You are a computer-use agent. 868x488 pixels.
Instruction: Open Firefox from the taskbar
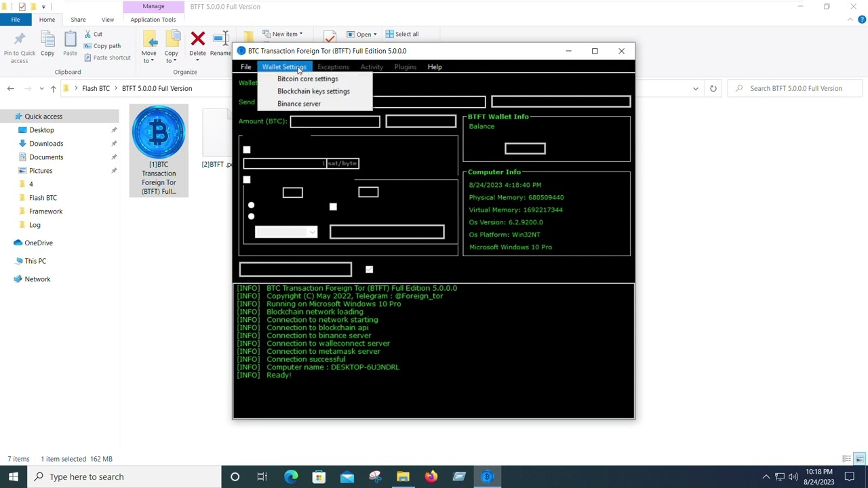pos(431,476)
